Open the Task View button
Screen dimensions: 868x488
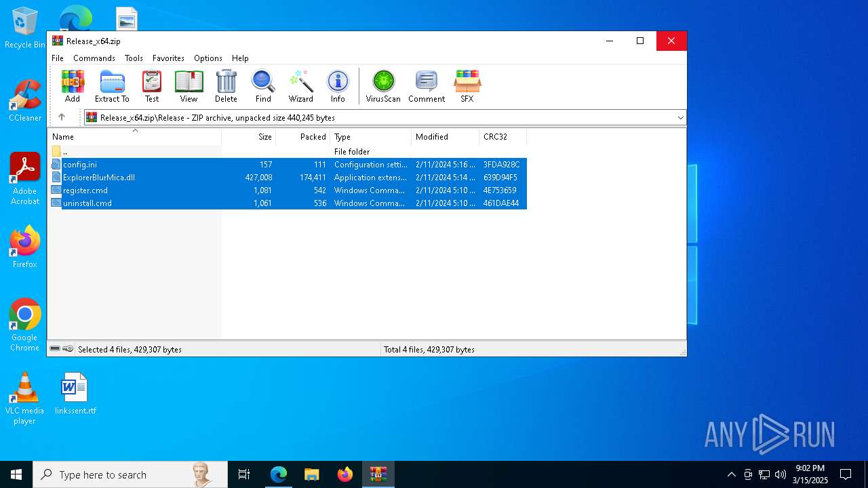244,474
